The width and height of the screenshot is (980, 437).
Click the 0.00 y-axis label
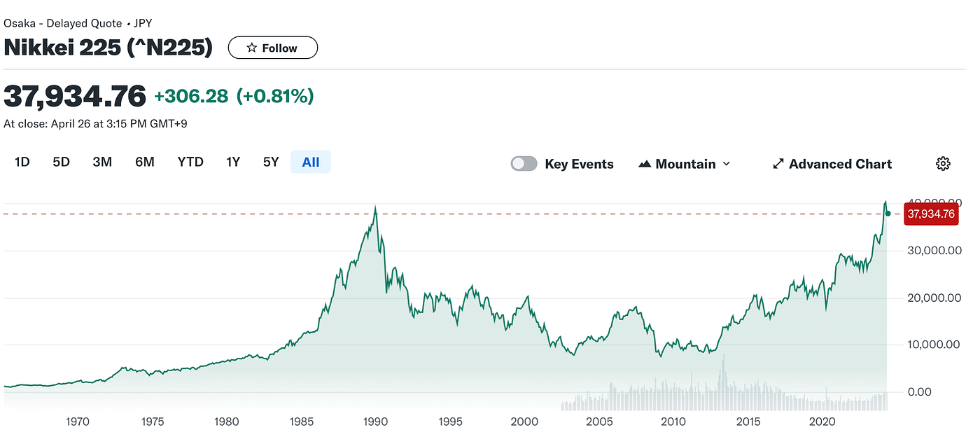coord(919,391)
